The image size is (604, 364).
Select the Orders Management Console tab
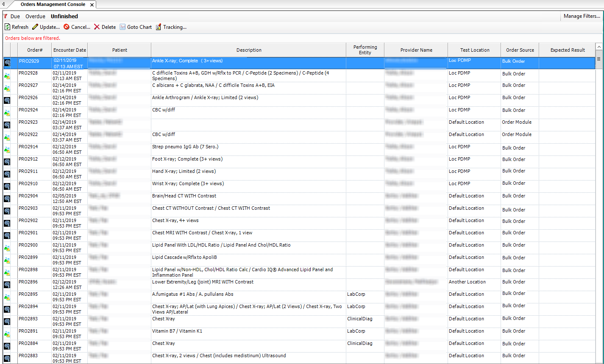[x=53, y=4]
